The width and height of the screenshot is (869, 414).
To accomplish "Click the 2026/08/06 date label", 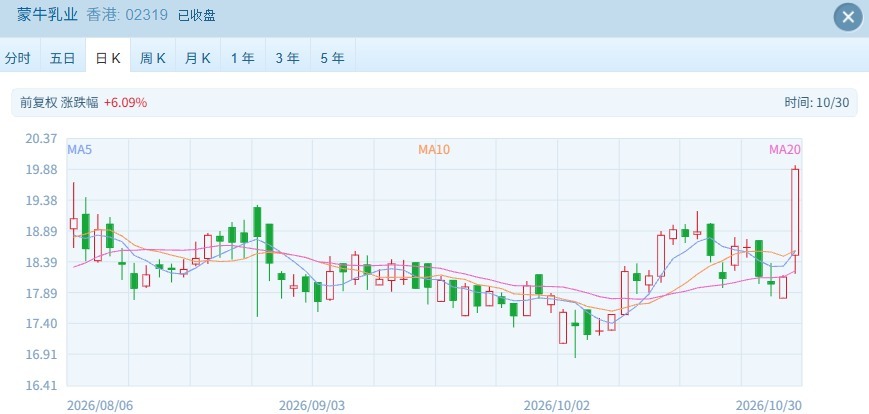I will (x=100, y=406).
